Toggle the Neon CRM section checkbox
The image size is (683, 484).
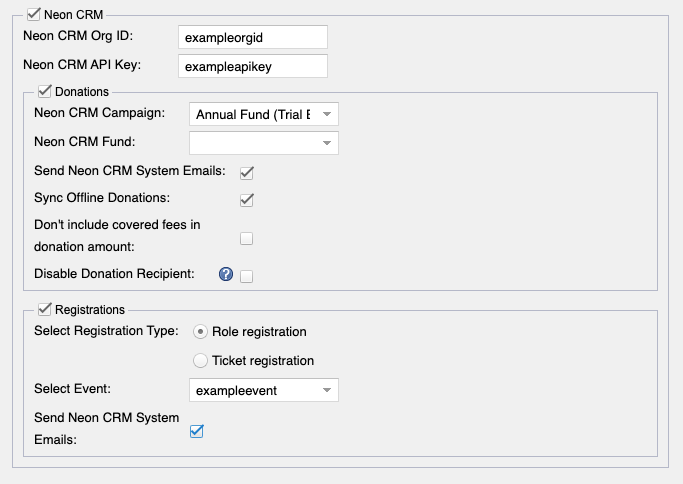[34, 14]
